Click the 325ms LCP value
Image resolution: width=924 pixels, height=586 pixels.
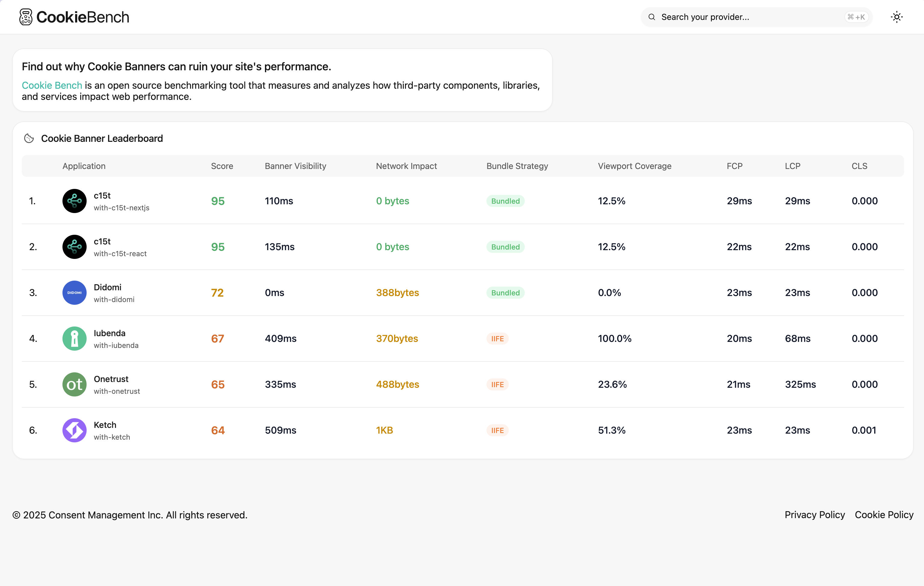pyautogui.click(x=801, y=384)
